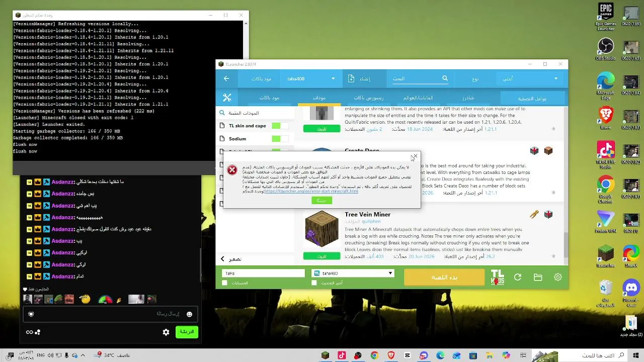Open Discord desktop shortcut
The width and height of the screenshot is (644, 362).
tap(631, 294)
